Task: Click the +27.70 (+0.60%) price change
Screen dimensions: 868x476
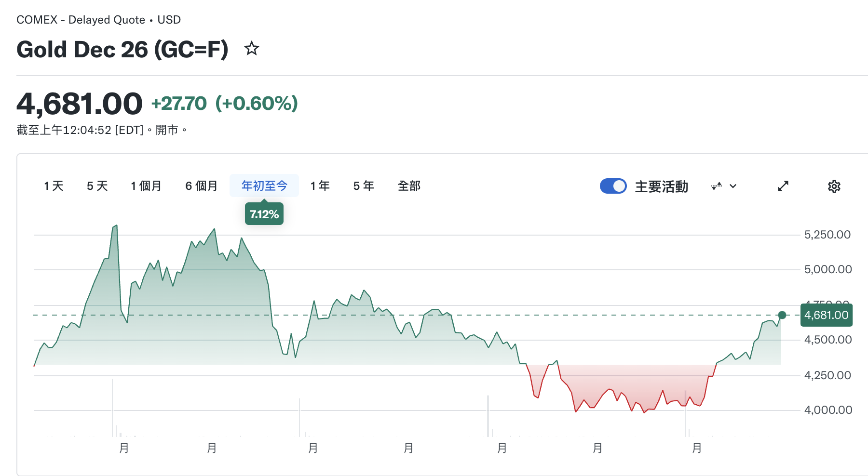Action: pyautogui.click(x=225, y=103)
